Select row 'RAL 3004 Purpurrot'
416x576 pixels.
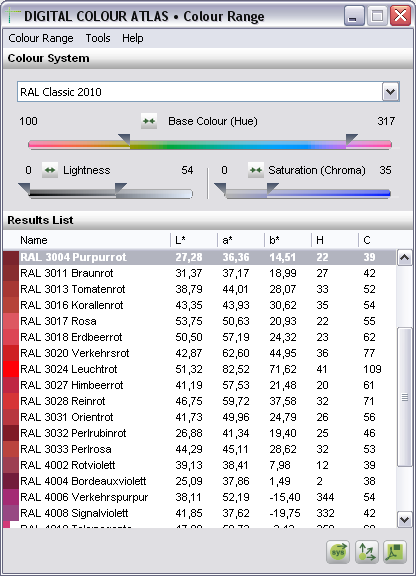coord(200,257)
